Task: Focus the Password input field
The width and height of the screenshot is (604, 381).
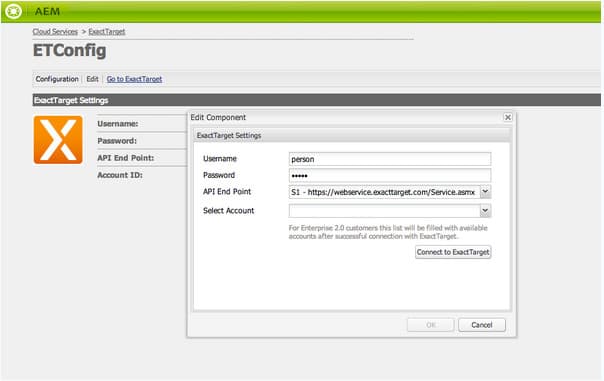Action: (390, 176)
